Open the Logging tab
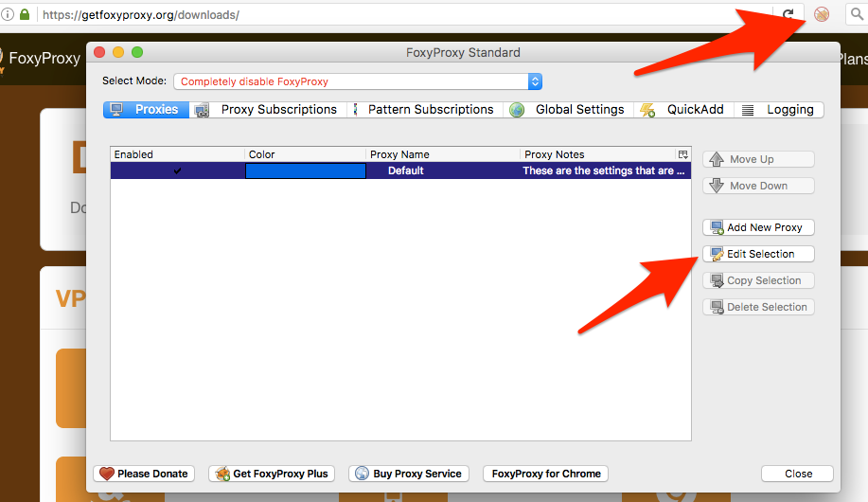Viewport: 868px width, 502px height. coord(779,110)
